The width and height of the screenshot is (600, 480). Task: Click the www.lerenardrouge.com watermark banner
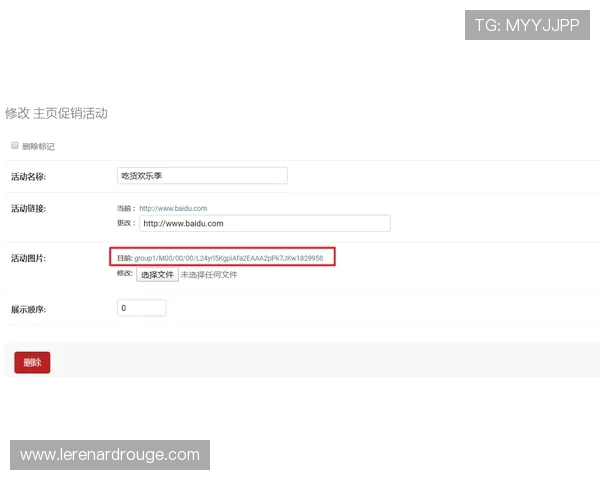click(110, 455)
